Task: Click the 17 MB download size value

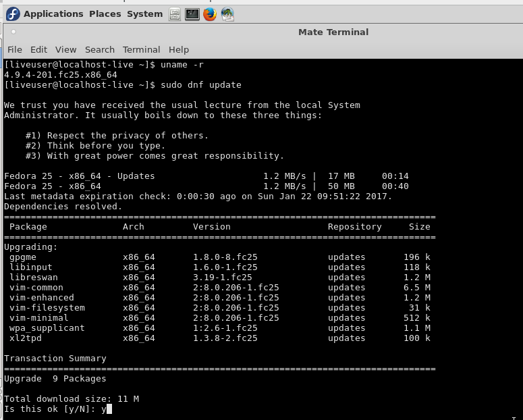Action: [x=341, y=176]
